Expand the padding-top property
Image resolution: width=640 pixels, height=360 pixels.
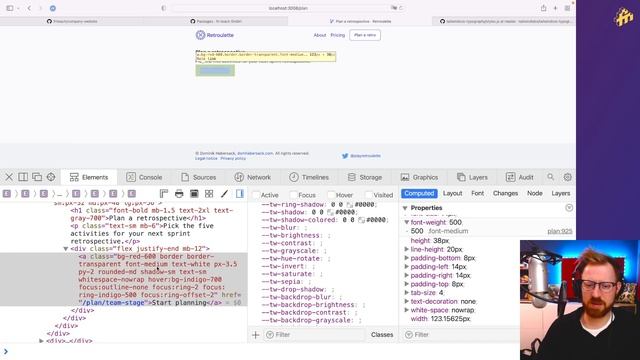pyautogui.click(x=407, y=284)
